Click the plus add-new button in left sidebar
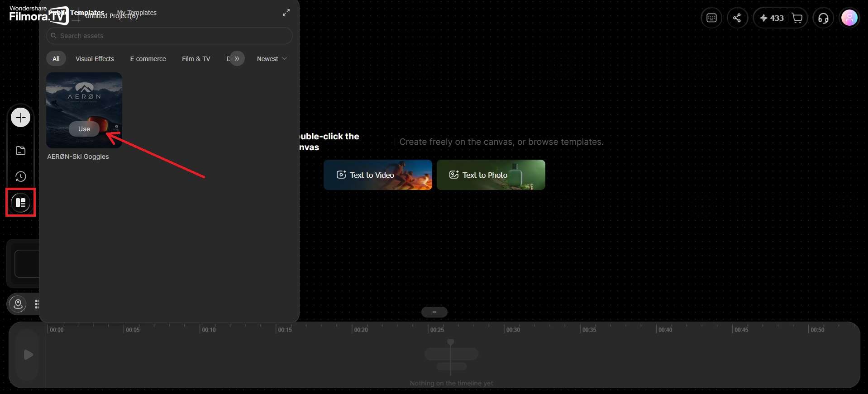 (20, 118)
